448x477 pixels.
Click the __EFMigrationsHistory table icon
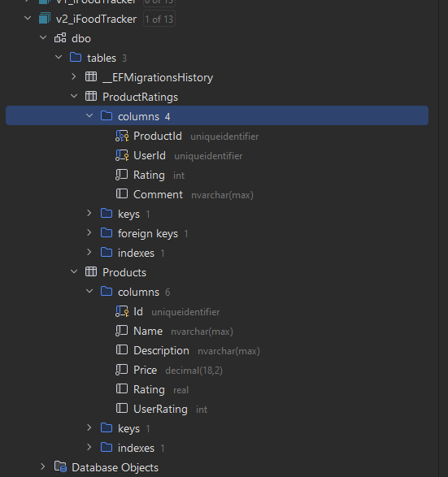point(91,77)
